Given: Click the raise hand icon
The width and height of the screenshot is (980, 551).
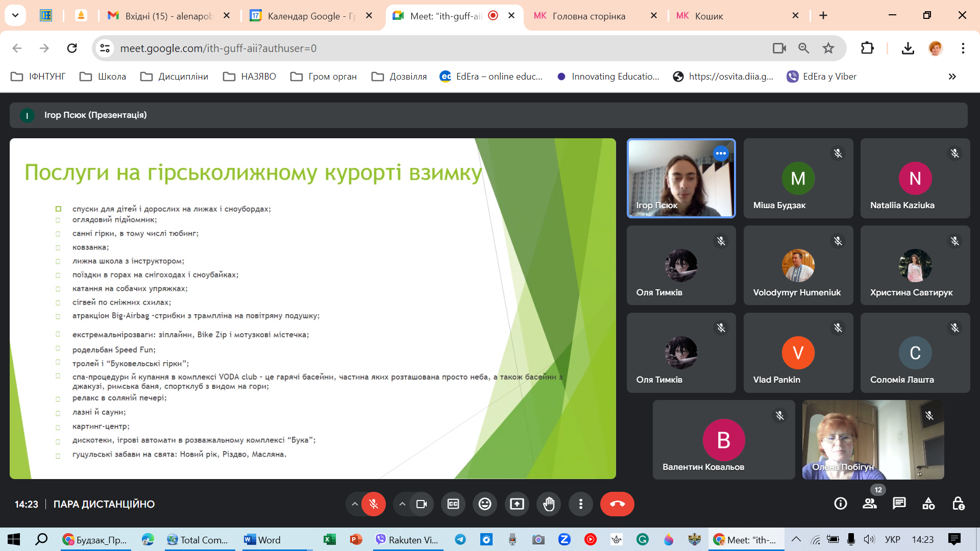Looking at the screenshot, I should click(x=549, y=504).
